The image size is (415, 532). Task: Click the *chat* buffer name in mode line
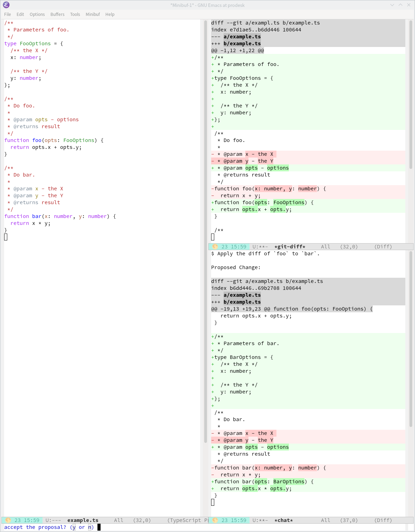point(284,520)
